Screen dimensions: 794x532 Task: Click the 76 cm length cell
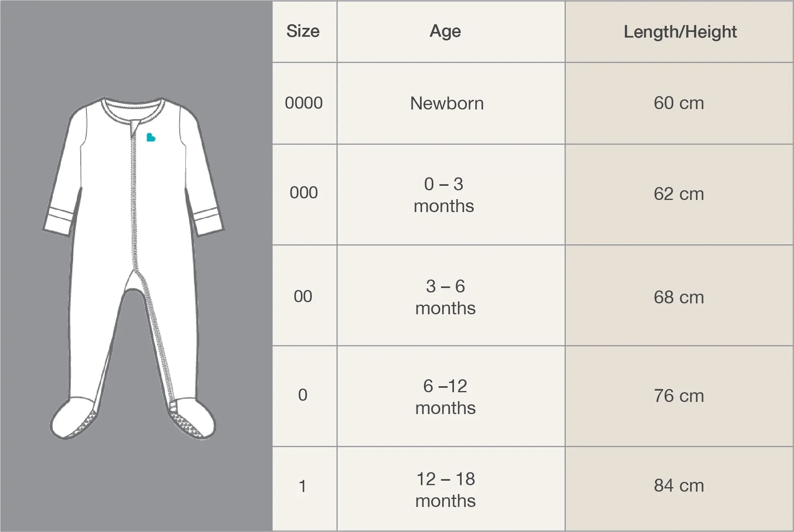pyautogui.click(x=679, y=396)
